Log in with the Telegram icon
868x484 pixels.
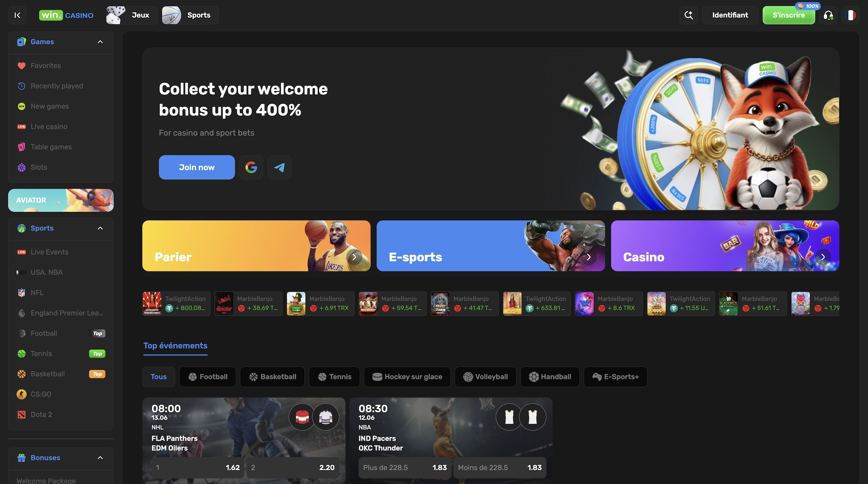279,167
